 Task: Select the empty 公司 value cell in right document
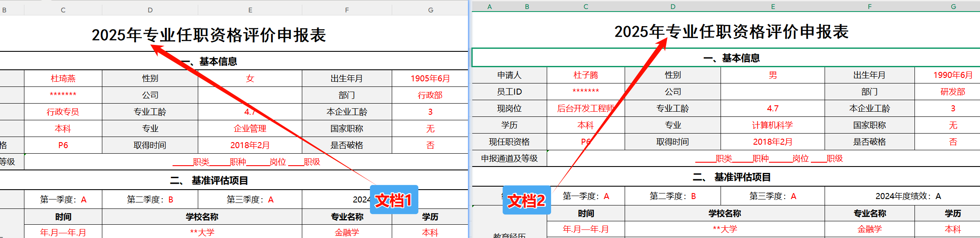pyautogui.click(x=773, y=92)
